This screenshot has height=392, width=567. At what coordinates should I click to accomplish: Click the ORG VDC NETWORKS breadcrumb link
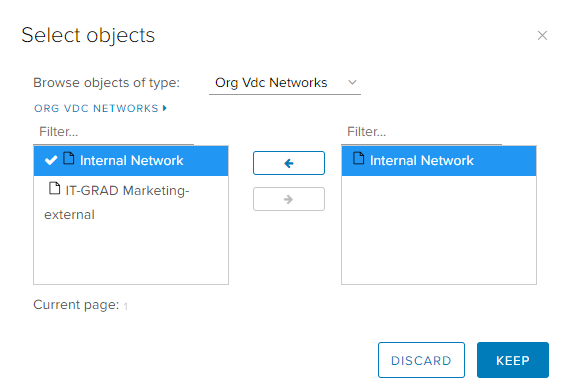click(96, 108)
